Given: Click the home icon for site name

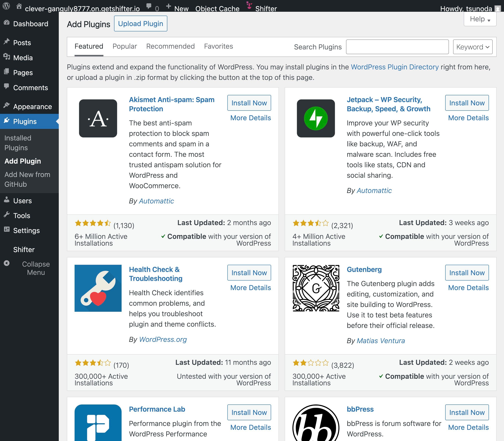Looking at the screenshot, I should tap(19, 6).
